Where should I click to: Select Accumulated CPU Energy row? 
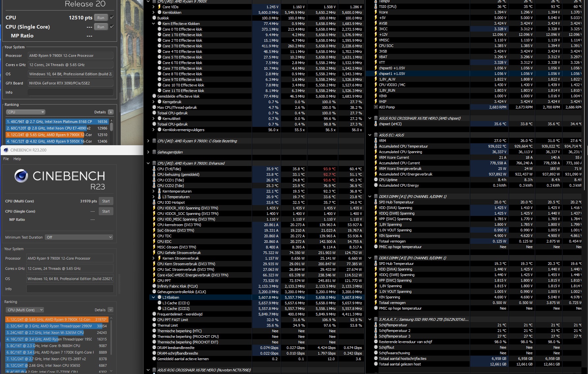477,185
